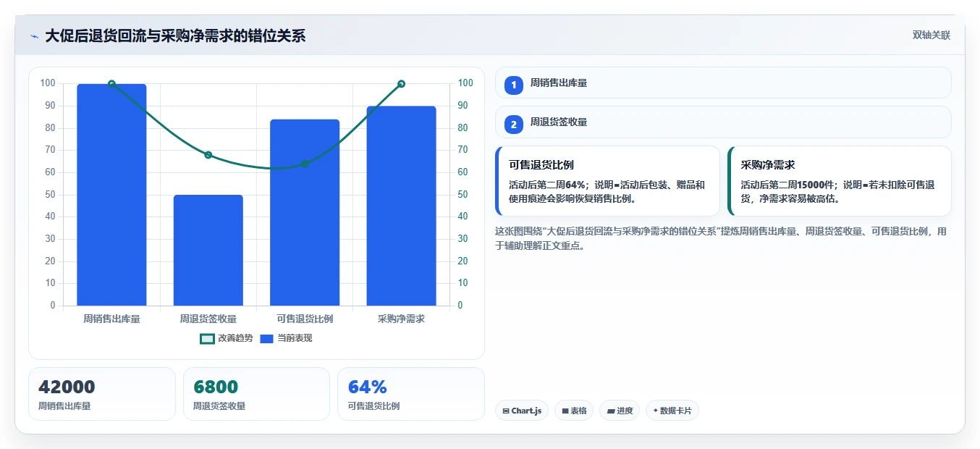The image size is (980, 449).
Task: Select the Chart.js tag
Action: (x=522, y=411)
